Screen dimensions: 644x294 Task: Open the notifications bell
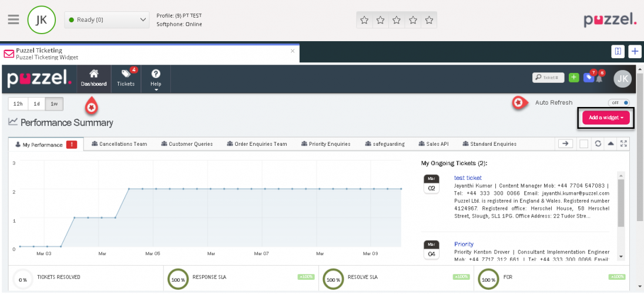coord(599,78)
